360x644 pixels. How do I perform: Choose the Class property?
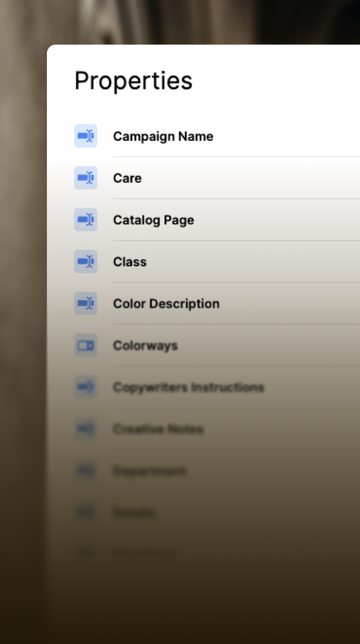pos(130,262)
